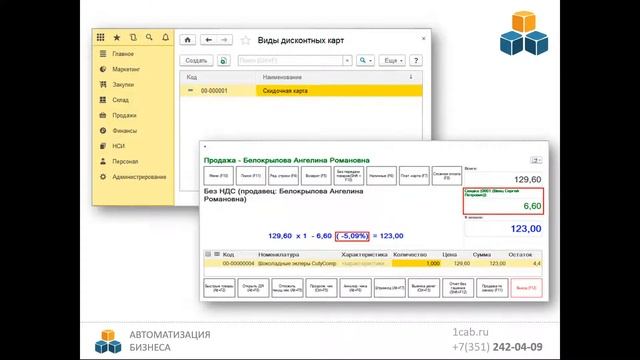Open the Финансы section label
This screenshot has width=640, height=360.
(124, 131)
